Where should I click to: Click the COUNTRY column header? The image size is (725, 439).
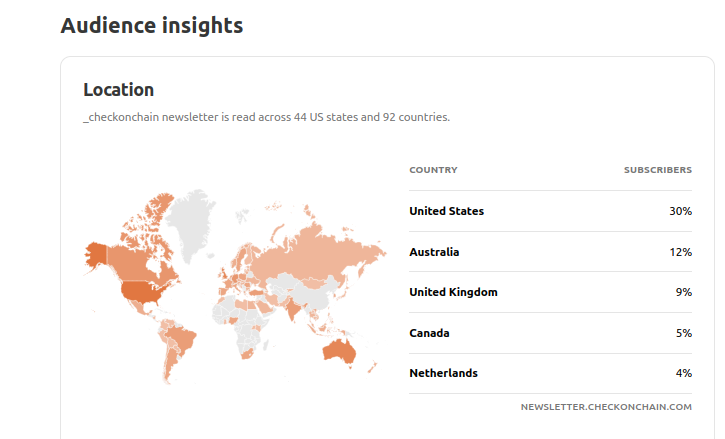tap(433, 170)
